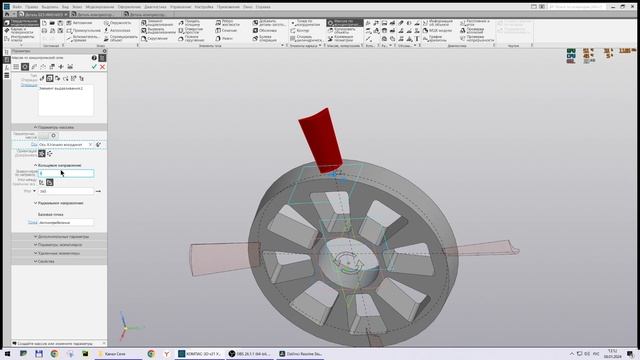Open the Диагностика menu
Viewport: 640px width, 360px height.
[x=155, y=7]
